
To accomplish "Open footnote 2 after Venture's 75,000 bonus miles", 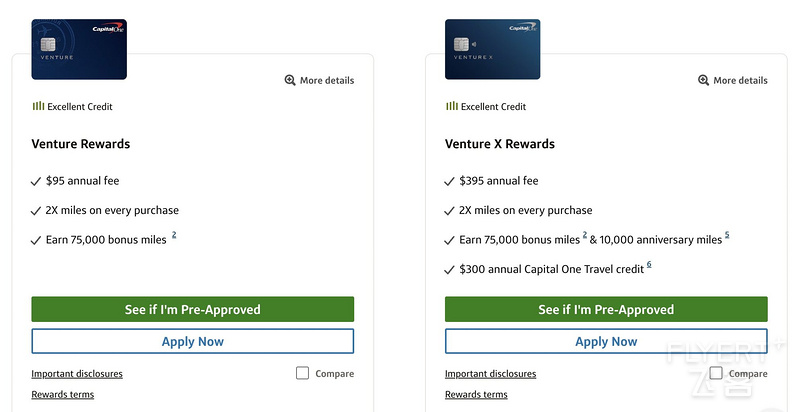I will pos(174,235).
